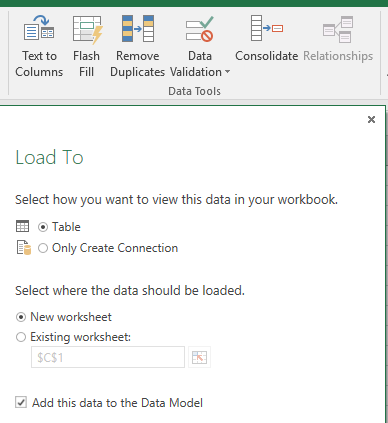Image resolution: width=388 pixels, height=423 pixels.
Task: Close the Load To dialog
Action: pos(371,119)
